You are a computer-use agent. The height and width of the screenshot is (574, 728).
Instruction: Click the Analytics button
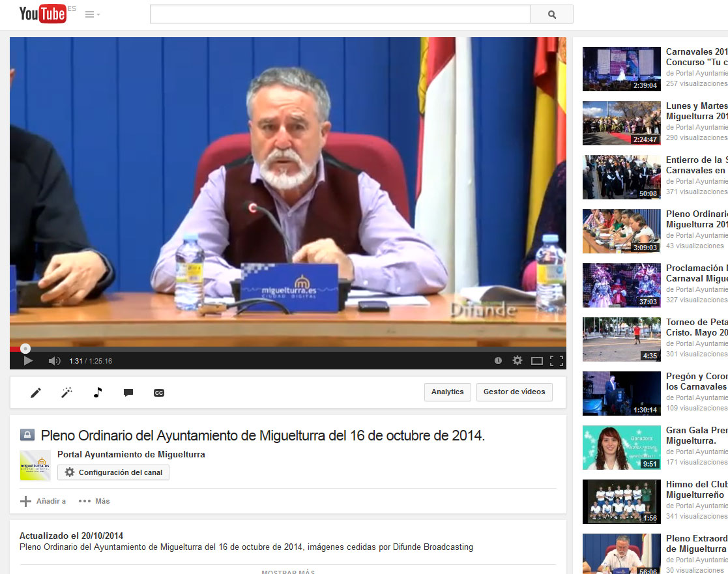click(447, 392)
